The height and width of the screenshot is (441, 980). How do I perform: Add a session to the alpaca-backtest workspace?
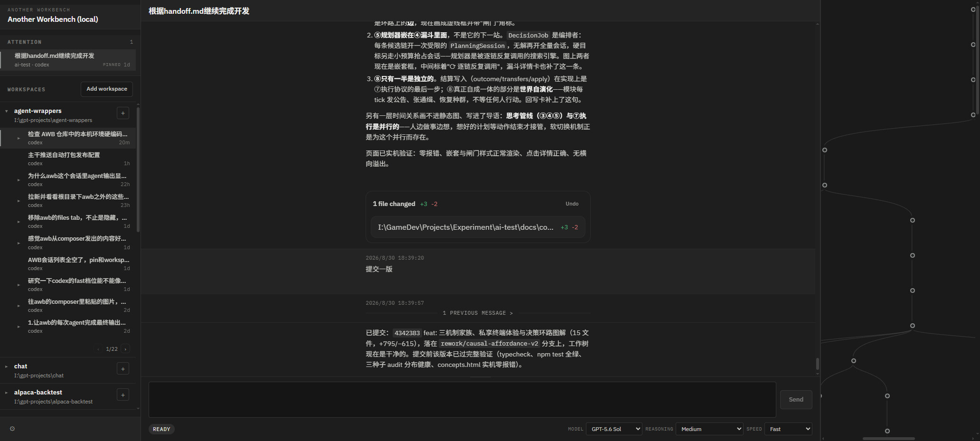123,395
